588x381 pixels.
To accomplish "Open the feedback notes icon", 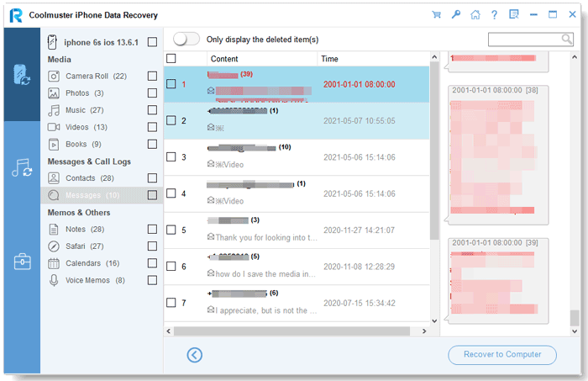I will 514,14.
